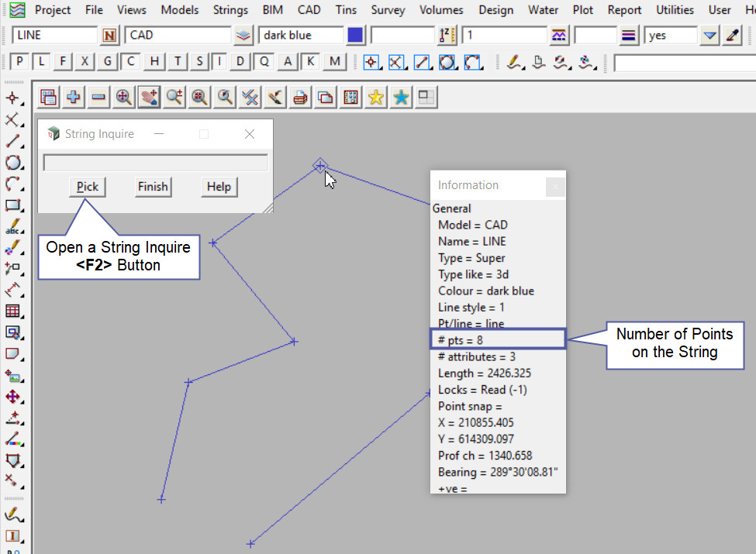Select the circle drawing tool in left toolbar

pos(12,163)
